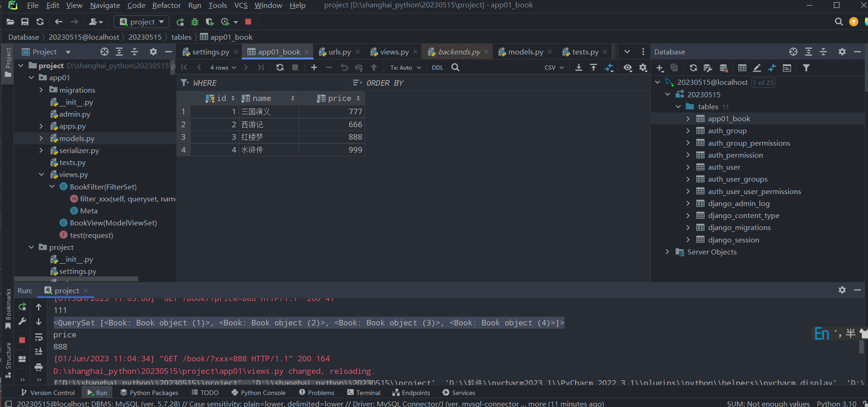The width and height of the screenshot is (868, 407).
Task: Open Problems tool window
Action: (x=317, y=393)
